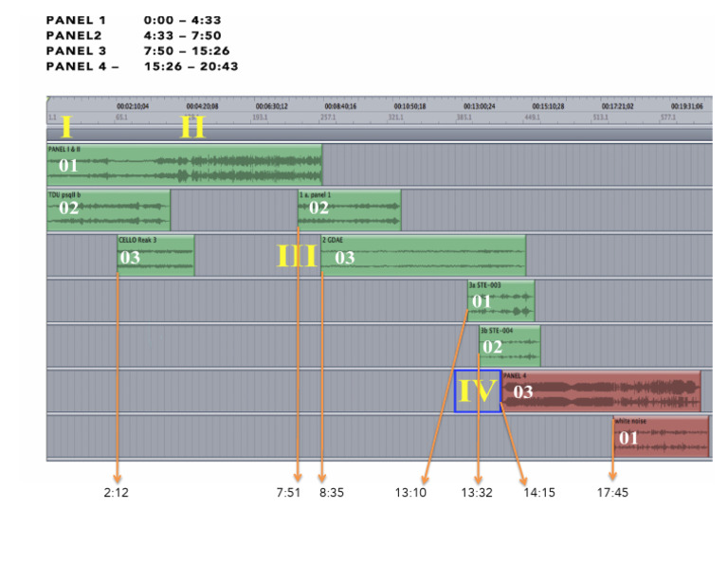This screenshot has height=563, width=728.
Task: Click the '0:00 – 4:33' time range
Action: coord(182,21)
